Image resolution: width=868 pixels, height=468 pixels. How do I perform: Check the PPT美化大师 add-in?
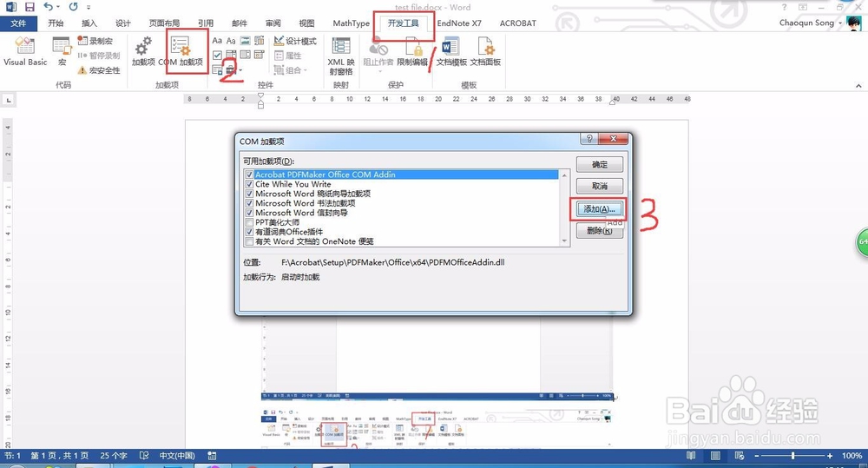coord(249,222)
